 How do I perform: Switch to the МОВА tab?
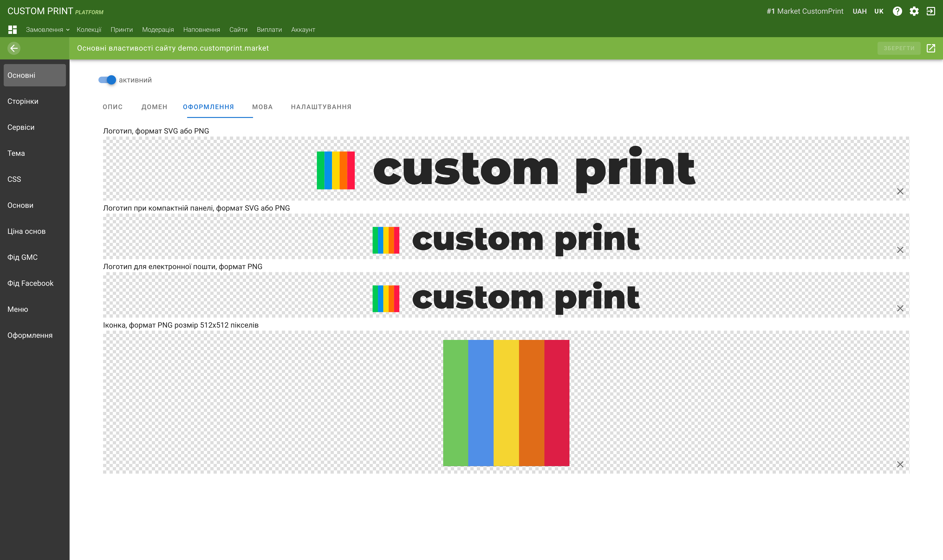click(x=262, y=107)
